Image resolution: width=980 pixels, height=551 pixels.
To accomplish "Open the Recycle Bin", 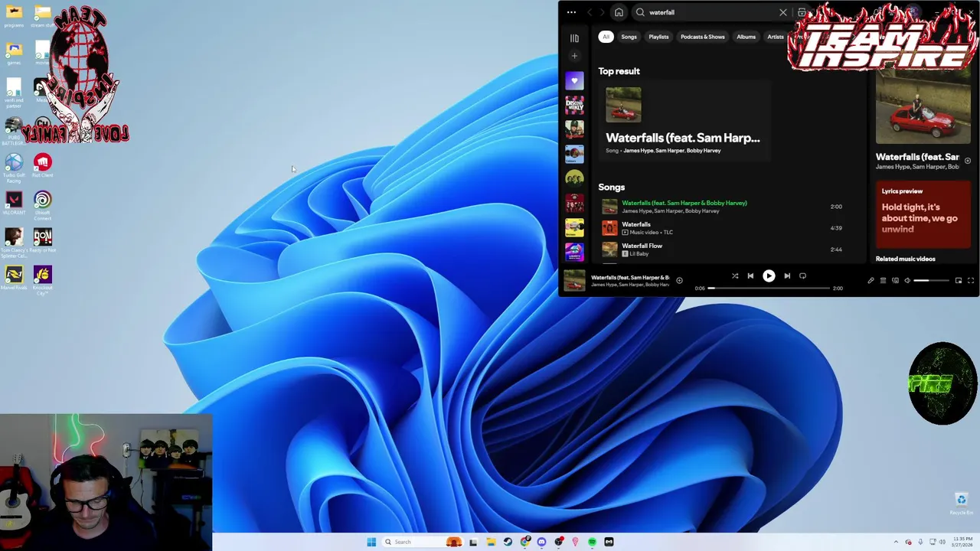I will coord(961,504).
